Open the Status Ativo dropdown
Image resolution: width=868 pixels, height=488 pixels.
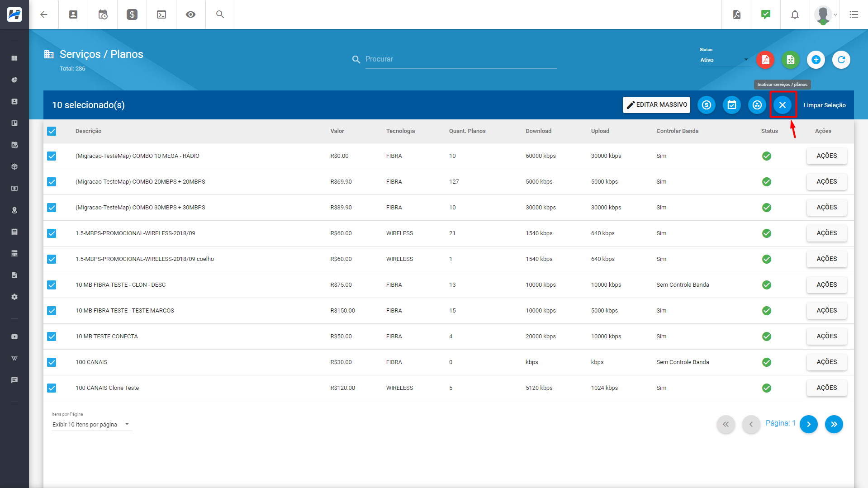(x=725, y=60)
